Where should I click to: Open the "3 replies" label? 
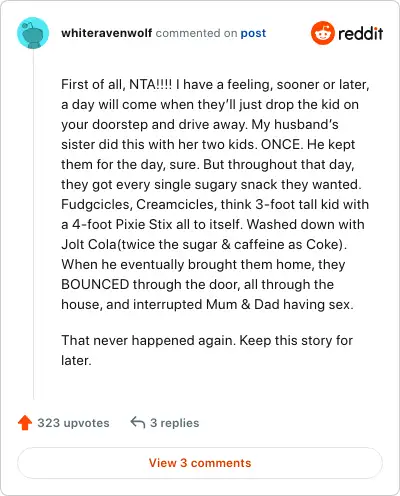point(175,423)
